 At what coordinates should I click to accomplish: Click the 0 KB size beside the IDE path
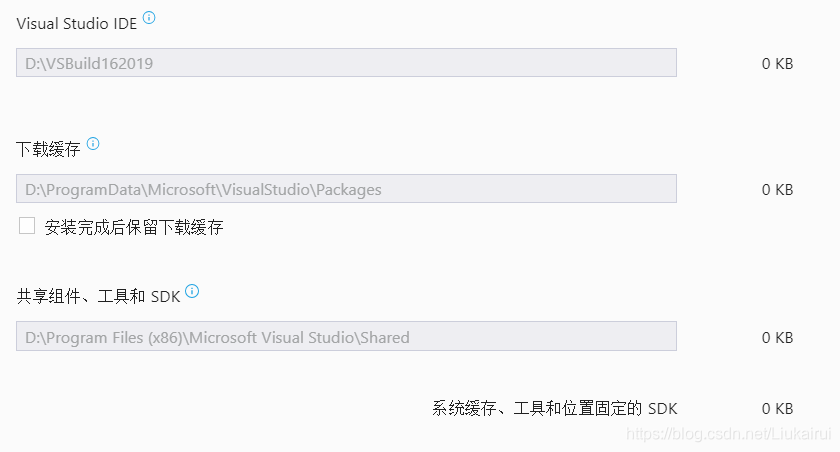(x=777, y=64)
